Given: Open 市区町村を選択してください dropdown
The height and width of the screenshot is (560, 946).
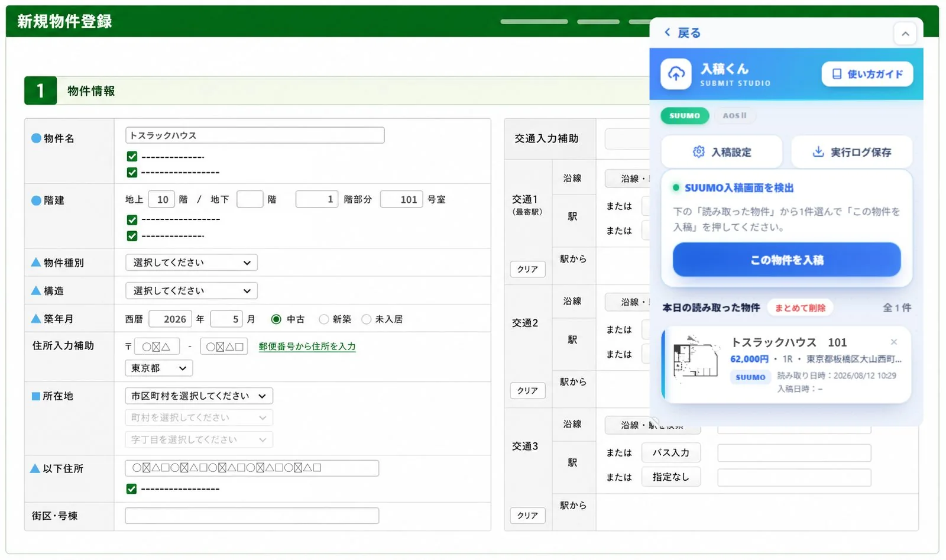Looking at the screenshot, I should click(199, 396).
